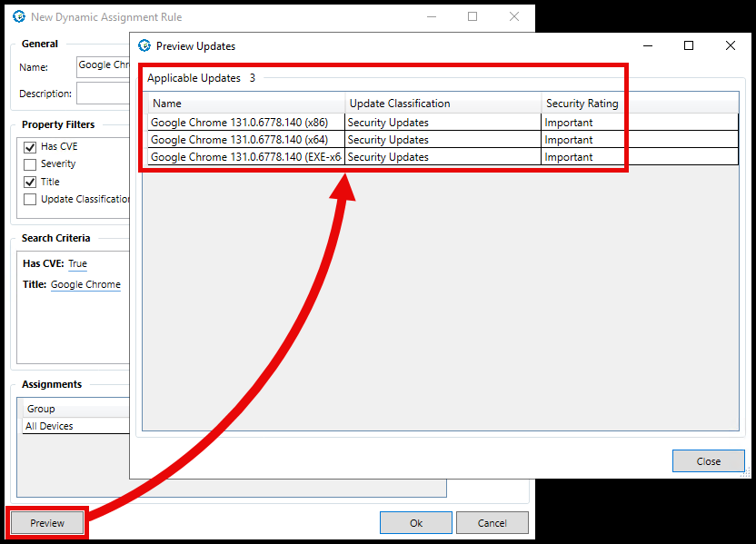Screen dimensions: 756x544
Task: Close New Dynamic Assignment Rule title bar X
Action: [x=514, y=17]
